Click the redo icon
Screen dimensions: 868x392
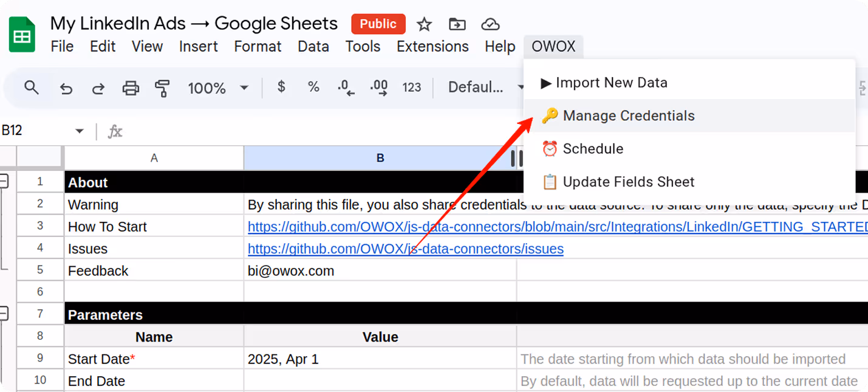tap(98, 88)
